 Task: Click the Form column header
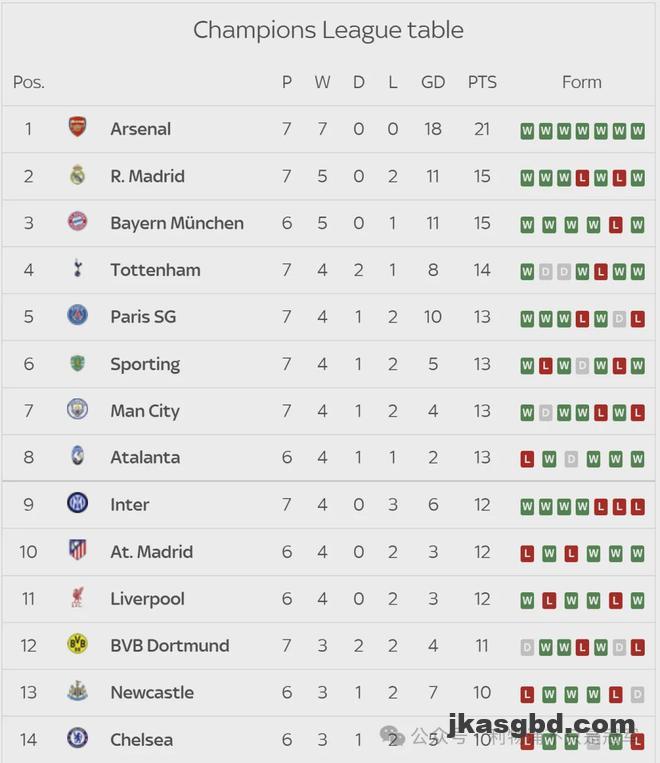[x=582, y=82]
